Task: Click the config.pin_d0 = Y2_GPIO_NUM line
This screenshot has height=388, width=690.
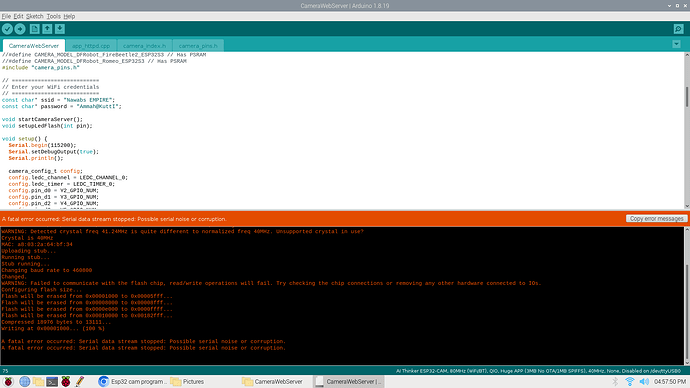Action: tap(54, 190)
